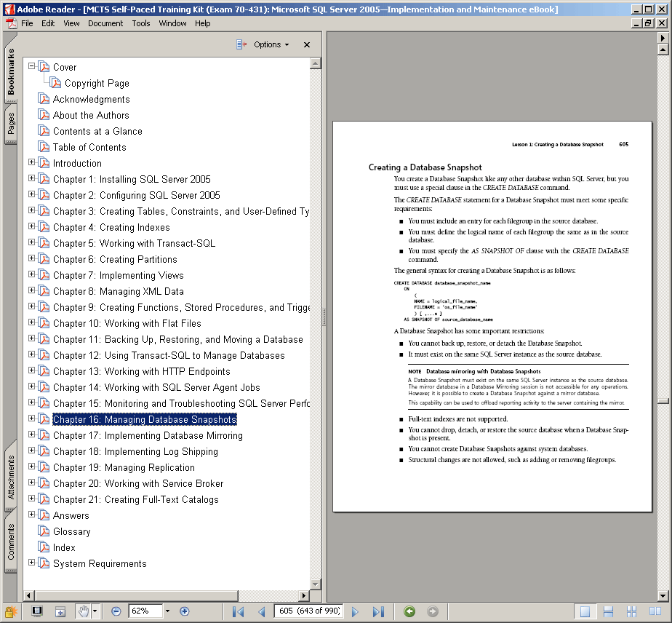Click the PDF icon beside Chapter 6
The width and height of the screenshot is (672, 623).
44,258
